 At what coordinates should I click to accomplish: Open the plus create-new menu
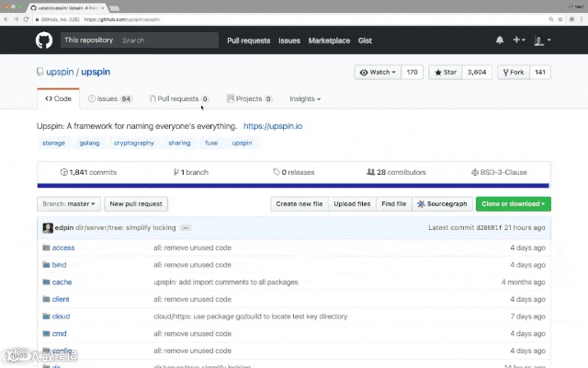pyautogui.click(x=518, y=40)
